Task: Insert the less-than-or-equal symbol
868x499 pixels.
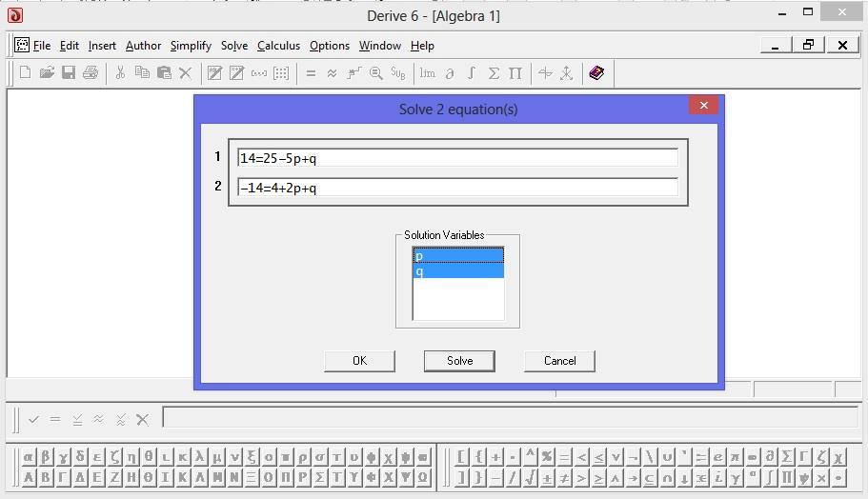Action: tap(598, 457)
